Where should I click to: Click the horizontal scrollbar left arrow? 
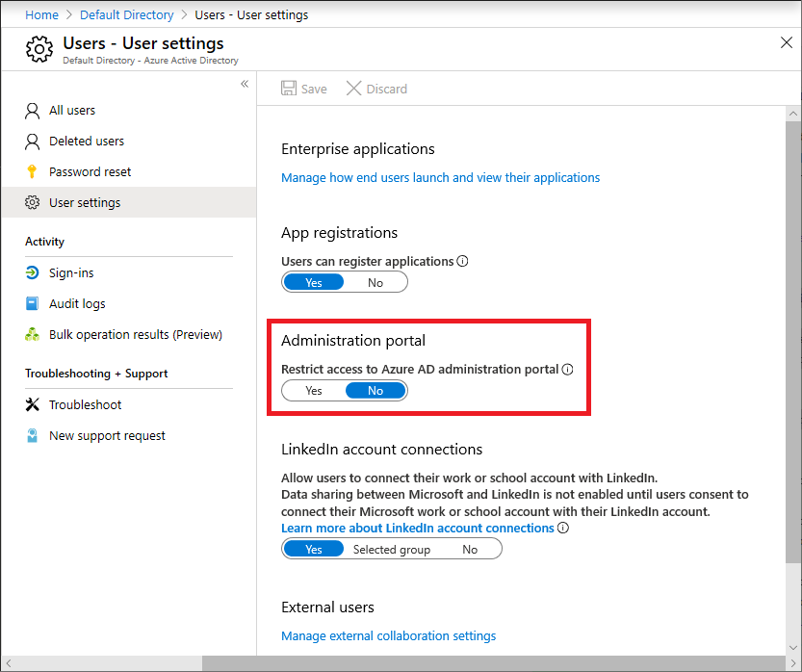8,663
